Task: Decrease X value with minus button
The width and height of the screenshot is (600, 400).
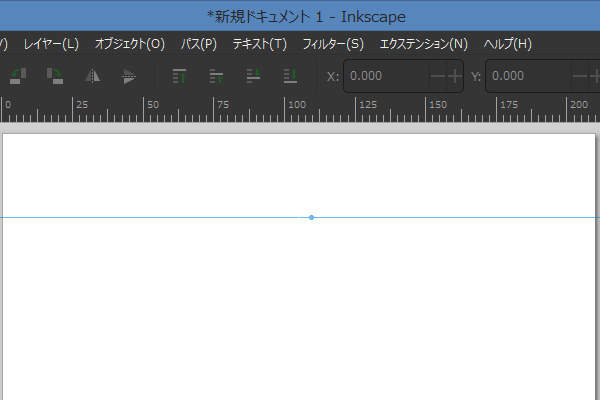Action: 437,76
